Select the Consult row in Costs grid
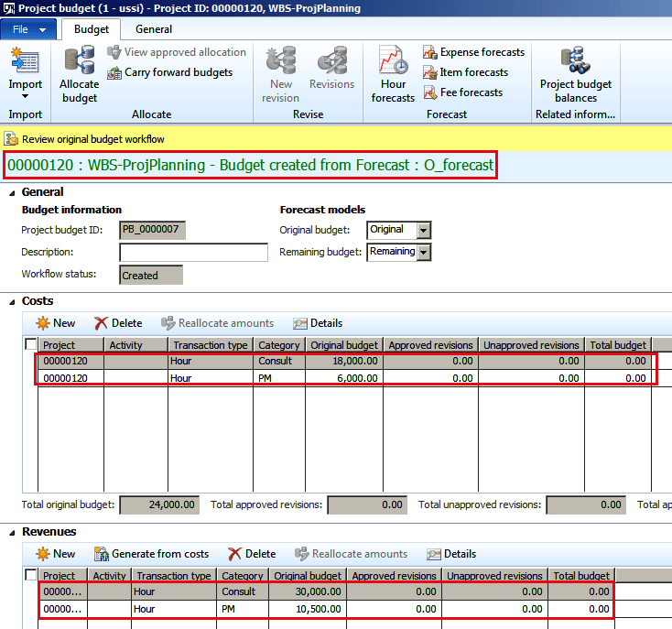This screenshot has width=672, height=629. click(x=275, y=361)
